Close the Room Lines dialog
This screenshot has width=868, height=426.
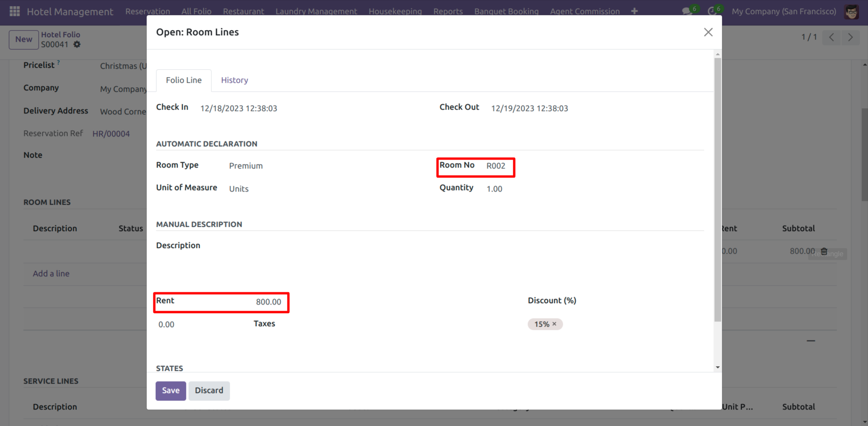pyautogui.click(x=708, y=32)
